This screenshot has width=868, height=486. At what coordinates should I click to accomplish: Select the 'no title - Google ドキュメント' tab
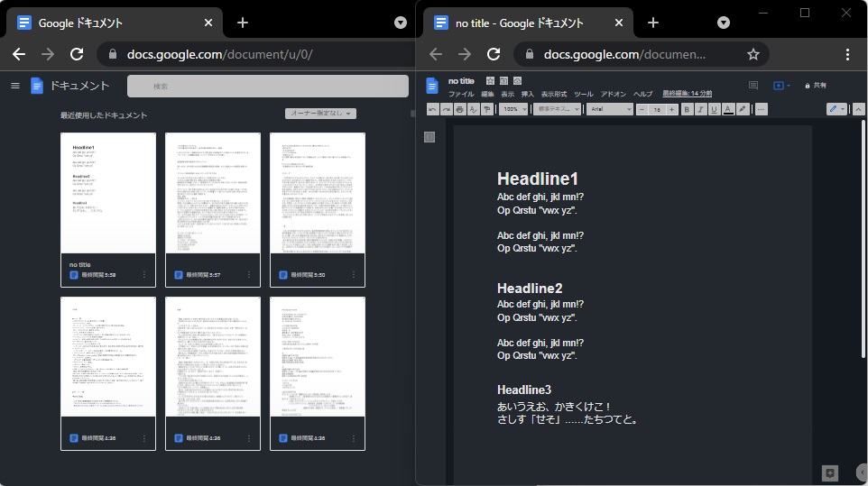[528, 23]
